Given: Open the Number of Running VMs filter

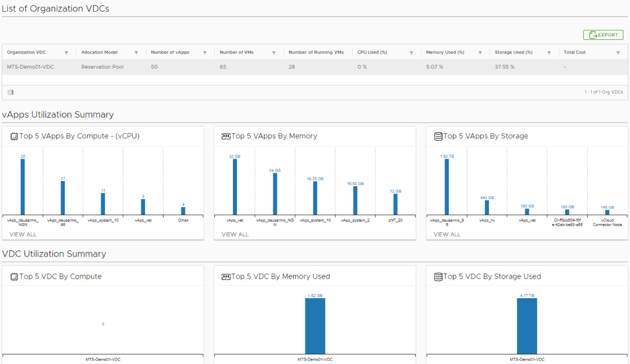Looking at the screenshot, I should coord(343,53).
